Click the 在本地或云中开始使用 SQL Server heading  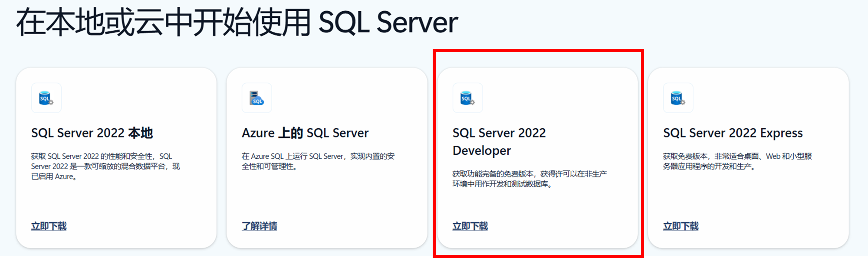237,22
